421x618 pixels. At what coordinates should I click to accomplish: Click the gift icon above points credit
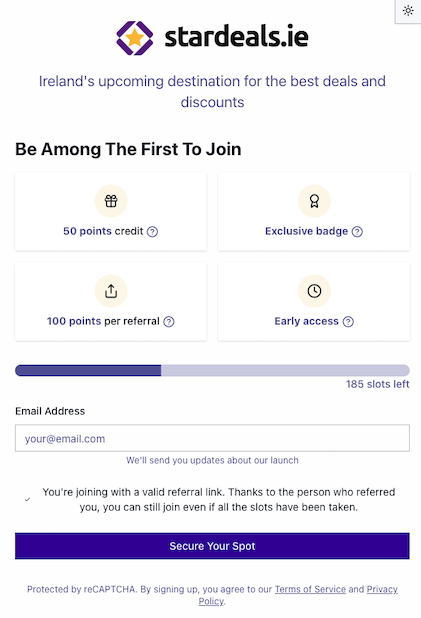pos(111,201)
